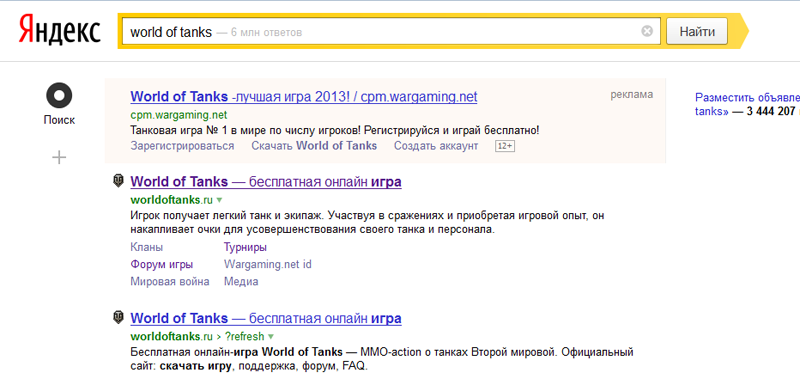Image resolution: width=800 pixels, height=385 pixels.
Task: Click the green worldoftanks.ru URL of the first result
Action: 171,199
